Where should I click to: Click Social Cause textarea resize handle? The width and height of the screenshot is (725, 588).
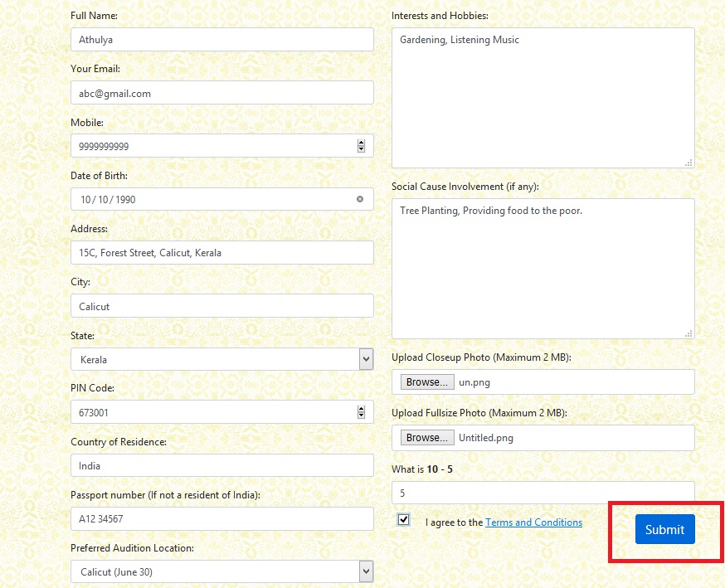[x=689, y=333]
